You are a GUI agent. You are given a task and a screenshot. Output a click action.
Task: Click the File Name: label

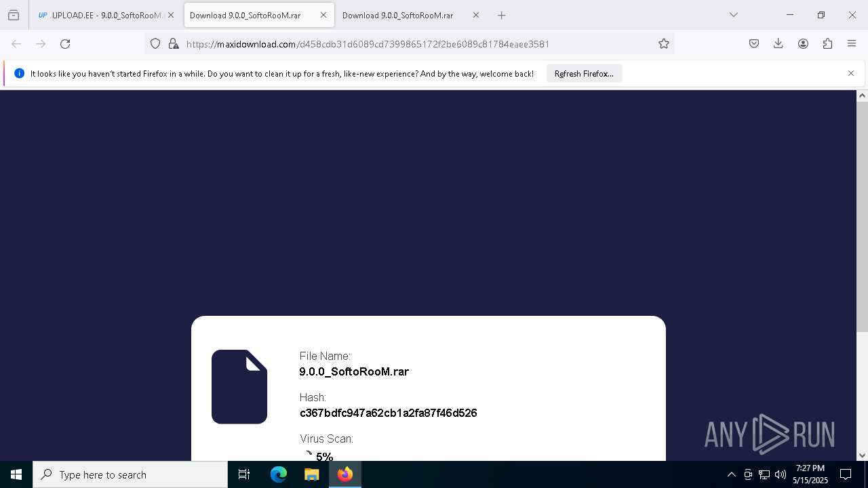tap(325, 356)
